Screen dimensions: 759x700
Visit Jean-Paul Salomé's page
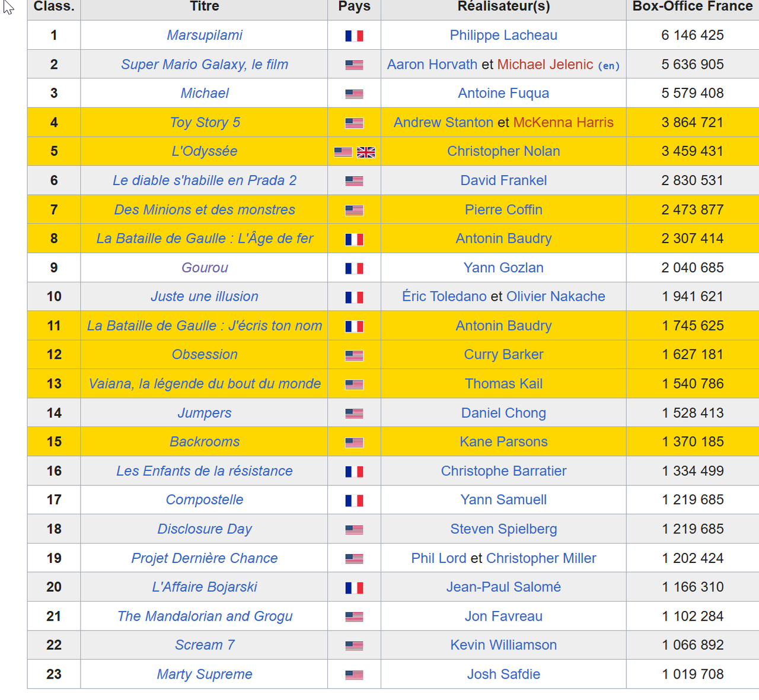503,587
